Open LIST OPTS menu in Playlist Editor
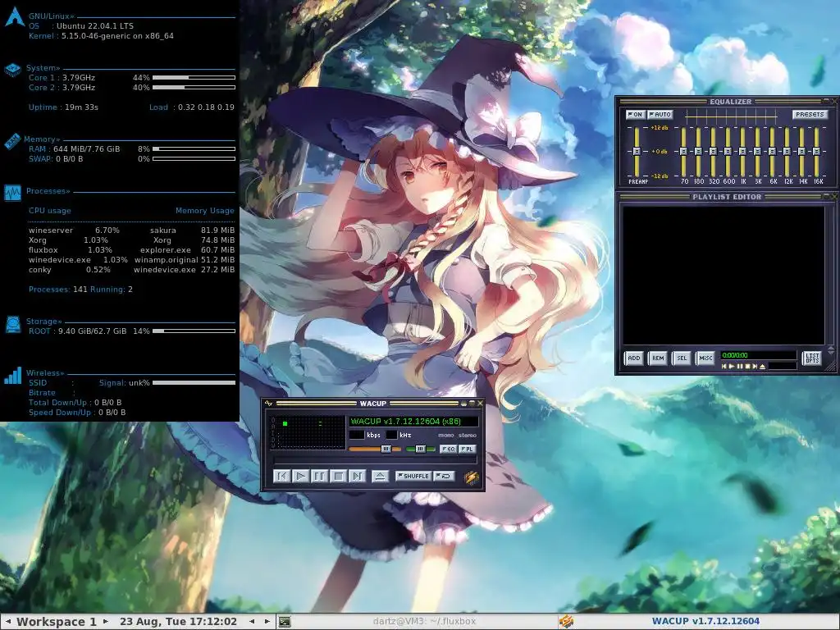Screen dimensions: 840x630 click(x=812, y=358)
